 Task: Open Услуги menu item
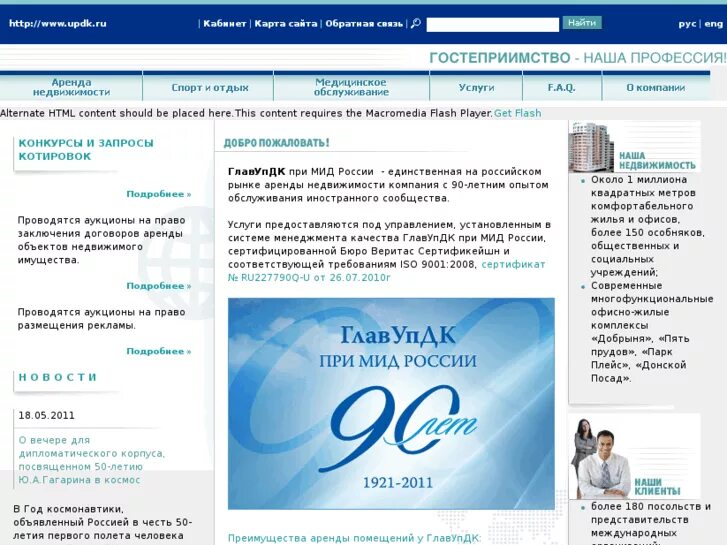476,87
